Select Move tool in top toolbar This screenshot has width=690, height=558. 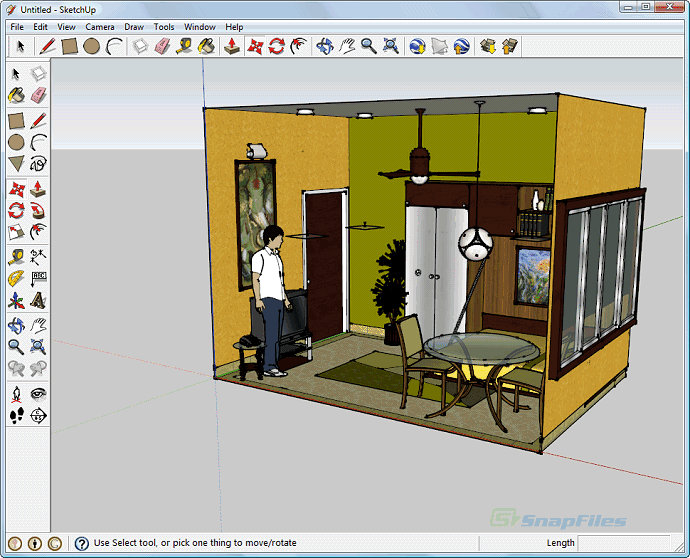tap(255, 46)
